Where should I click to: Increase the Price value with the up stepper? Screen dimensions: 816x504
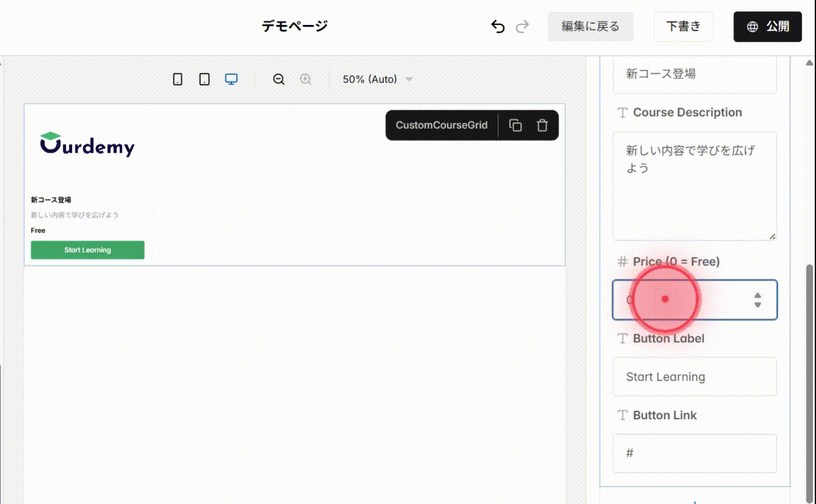tap(758, 295)
